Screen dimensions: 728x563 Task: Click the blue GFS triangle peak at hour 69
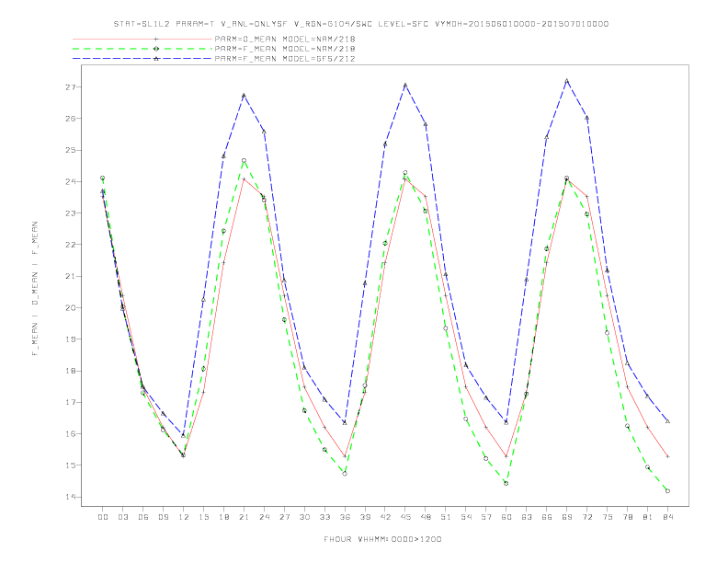click(x=567, y=81)
